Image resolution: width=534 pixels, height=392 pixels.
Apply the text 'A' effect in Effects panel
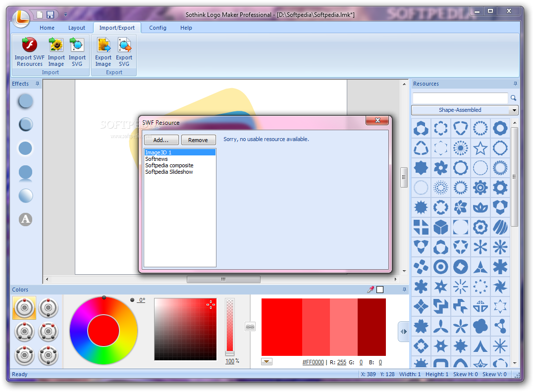[x=26, y=219]
